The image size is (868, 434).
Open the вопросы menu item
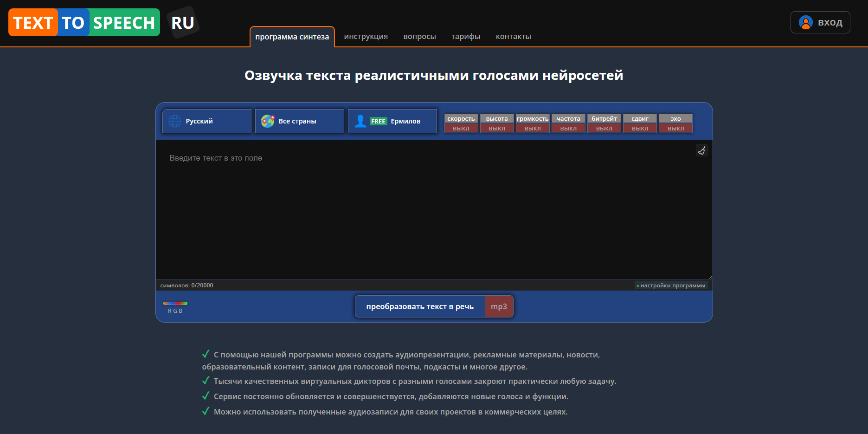pyautogui.click(x=420, y=36)
